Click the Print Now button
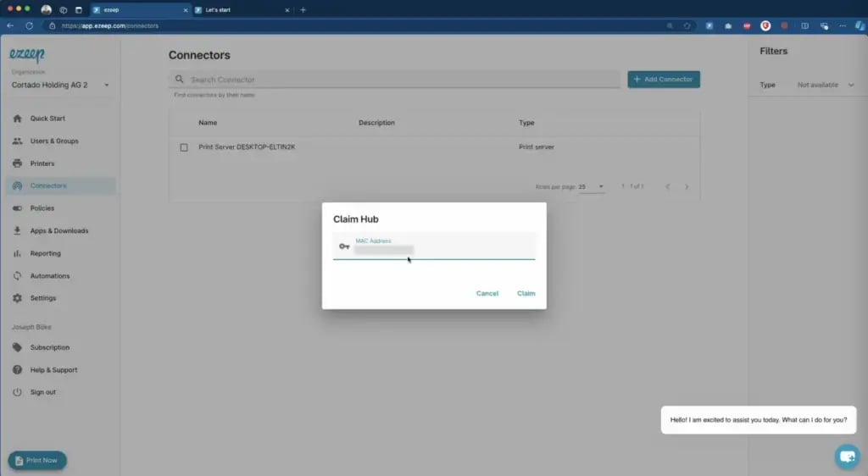The width and height of the screenshot is (868, 476). click(x=37, y=460)
